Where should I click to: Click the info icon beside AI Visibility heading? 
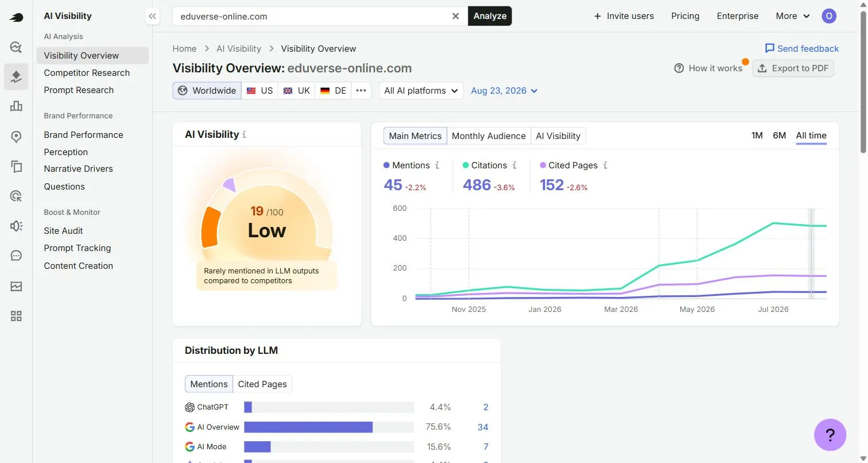(x=245, y=134)
